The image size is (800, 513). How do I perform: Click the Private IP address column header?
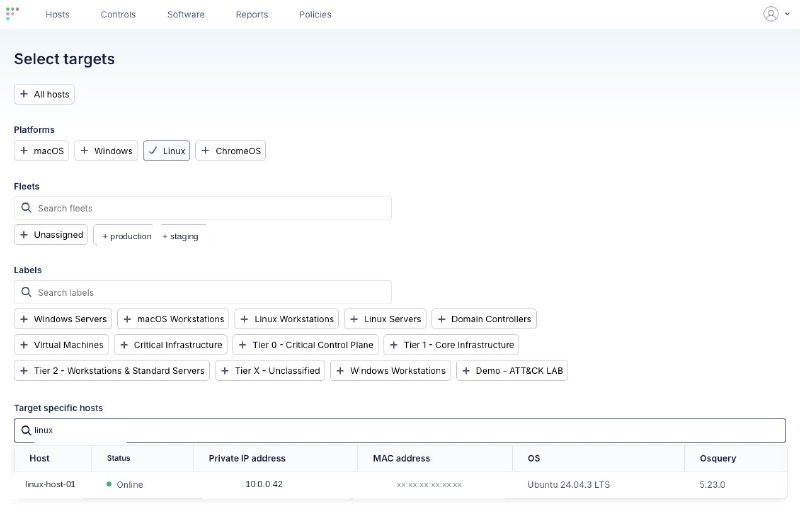coord(247,458)
